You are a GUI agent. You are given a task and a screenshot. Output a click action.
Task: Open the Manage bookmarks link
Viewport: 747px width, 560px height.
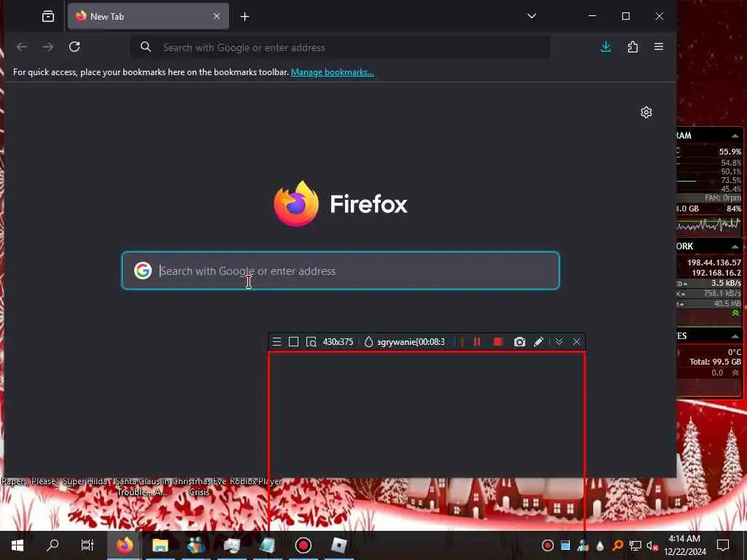333,72
